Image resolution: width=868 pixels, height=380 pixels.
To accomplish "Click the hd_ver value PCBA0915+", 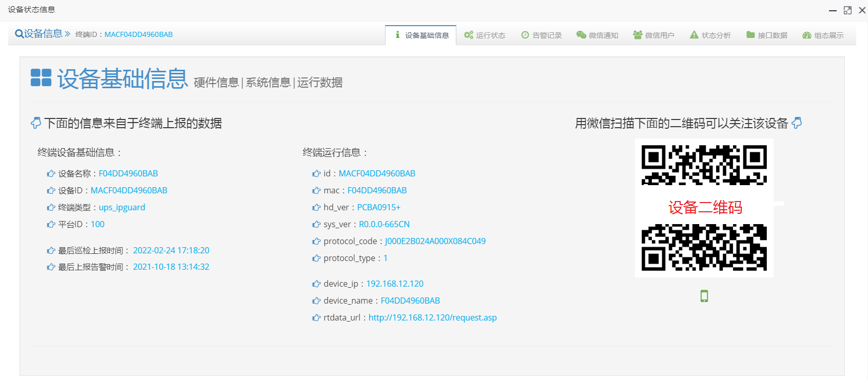I will coord(379,207).
